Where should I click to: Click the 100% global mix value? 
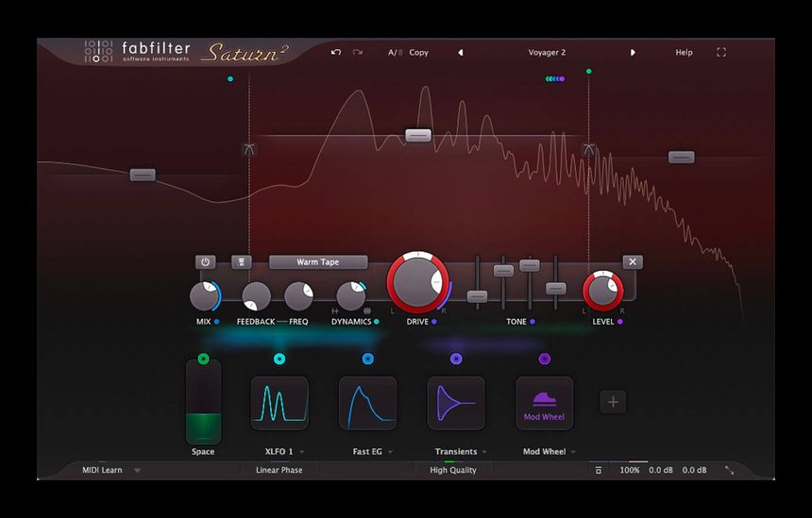(630, 470)
